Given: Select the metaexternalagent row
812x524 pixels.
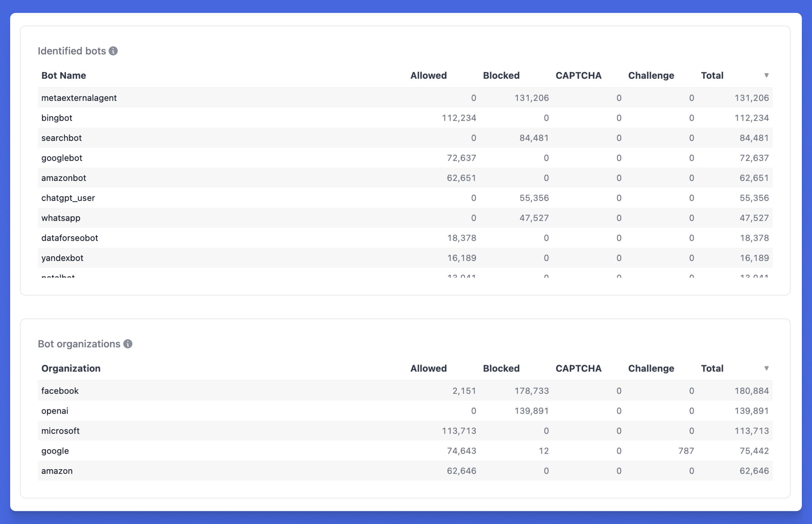Looking at the screenshot, I should click(x=79, y=98).
